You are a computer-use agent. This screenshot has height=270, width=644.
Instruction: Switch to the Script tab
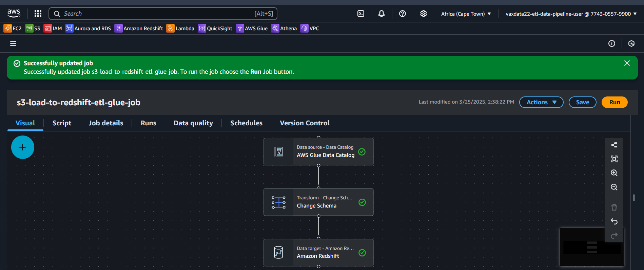tap(62, 123)
